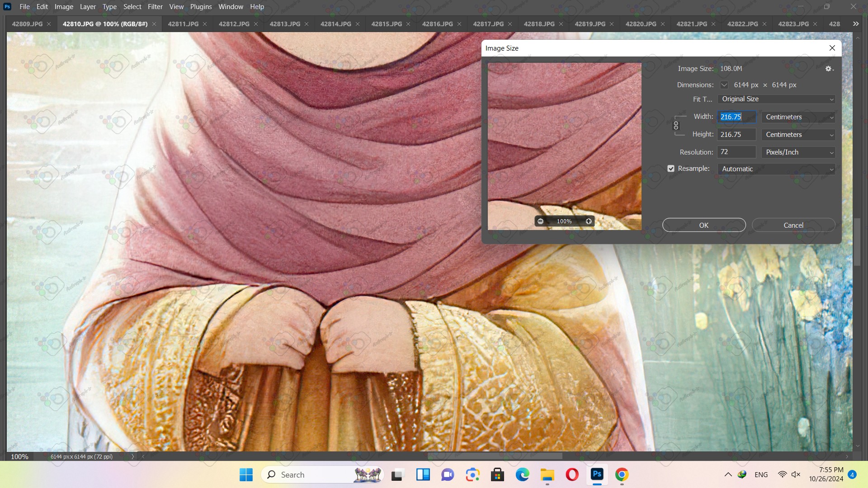The height and width of the screenshot is (488, 868).
Task: Uncheck the Resample checkbox
Action: click(671, 169)
